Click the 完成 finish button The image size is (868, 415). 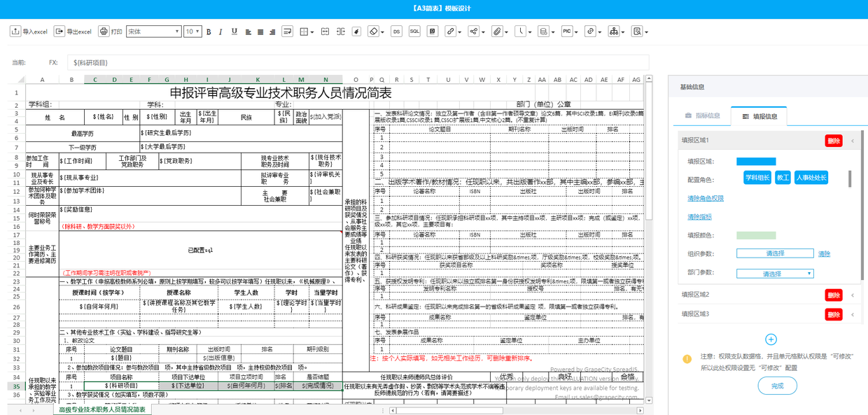click(x=778, y=386)
